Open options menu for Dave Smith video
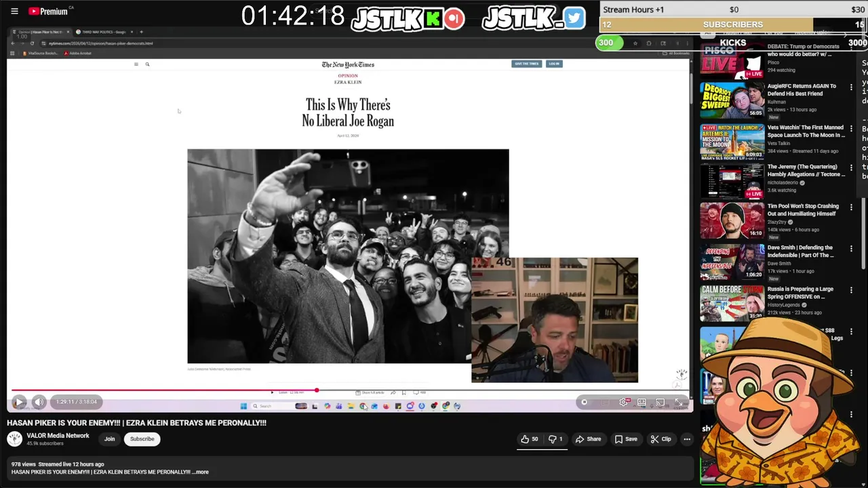Screen dimensions: 868x488 851,249
